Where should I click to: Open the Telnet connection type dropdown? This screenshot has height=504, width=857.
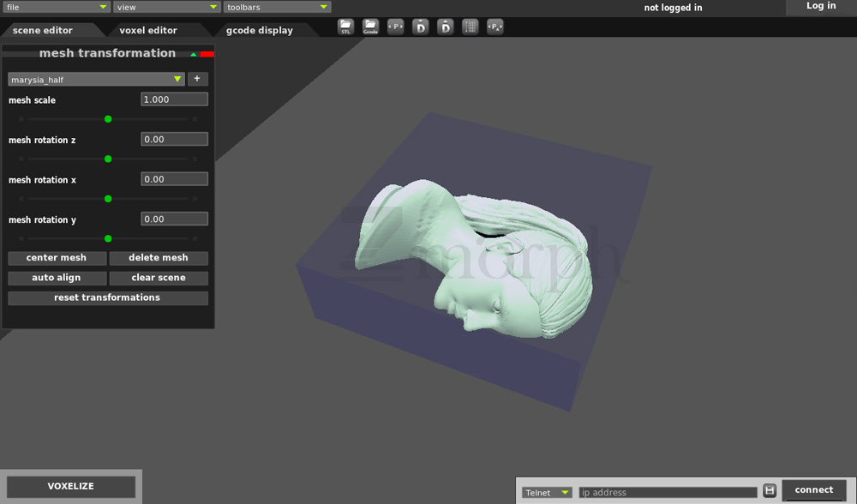coord(548,492)
